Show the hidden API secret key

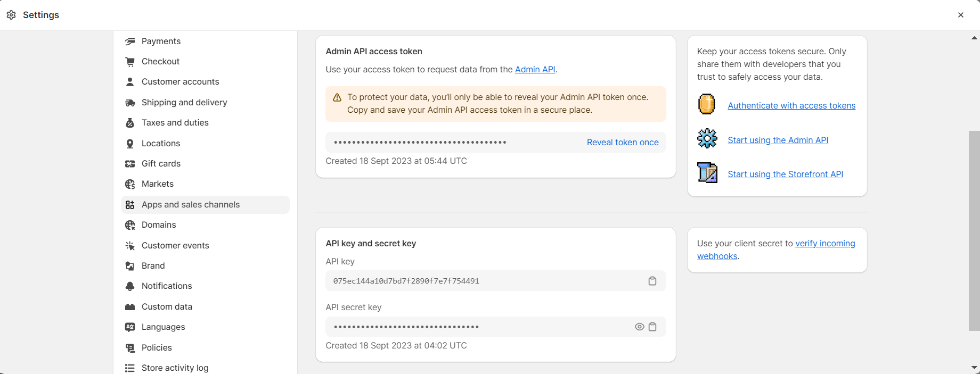[639, 327]
